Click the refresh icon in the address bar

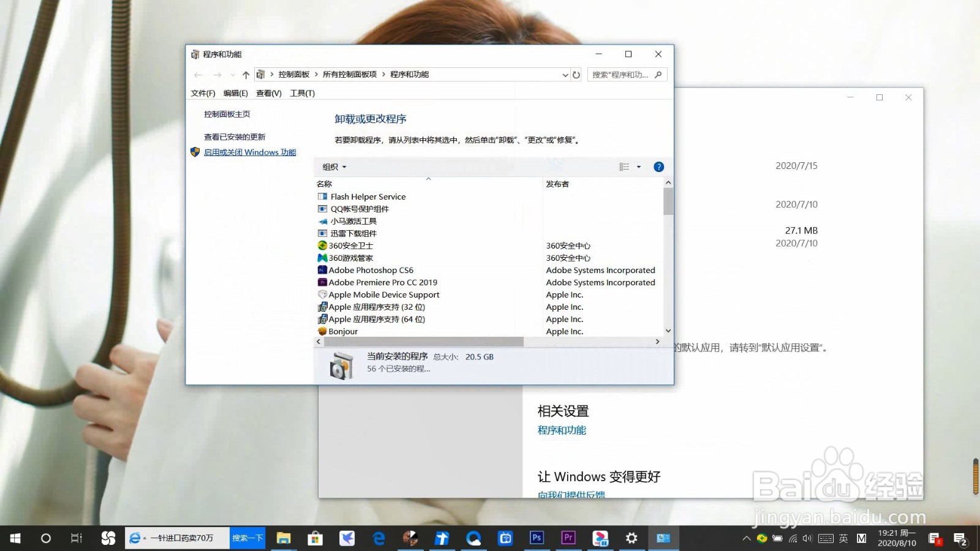(x=576, y=74)
